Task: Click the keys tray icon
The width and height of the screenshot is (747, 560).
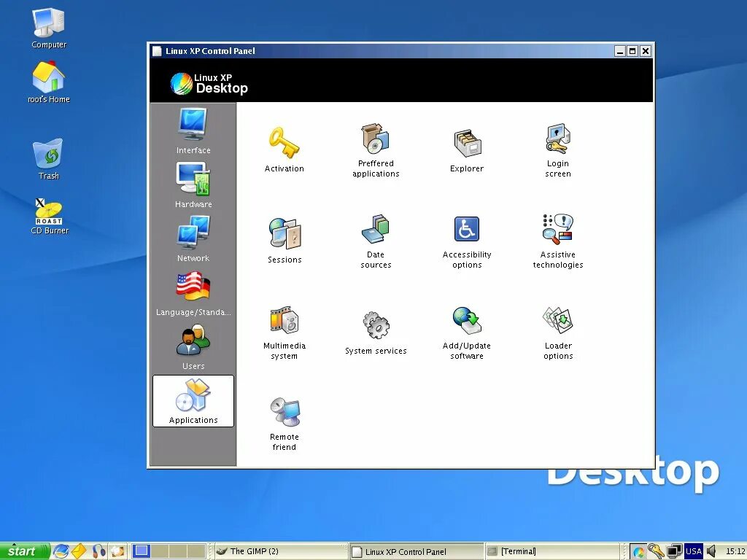Action: click(656, 551)
